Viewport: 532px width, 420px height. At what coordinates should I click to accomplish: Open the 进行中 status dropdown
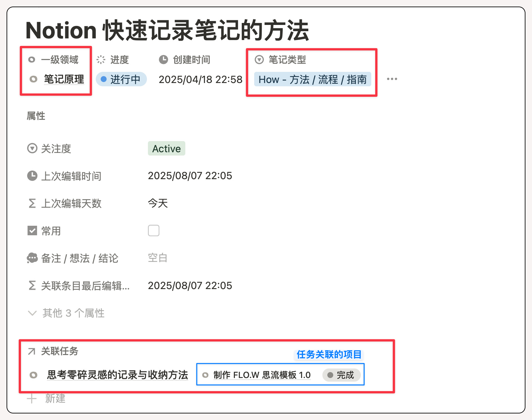point(121,79)
